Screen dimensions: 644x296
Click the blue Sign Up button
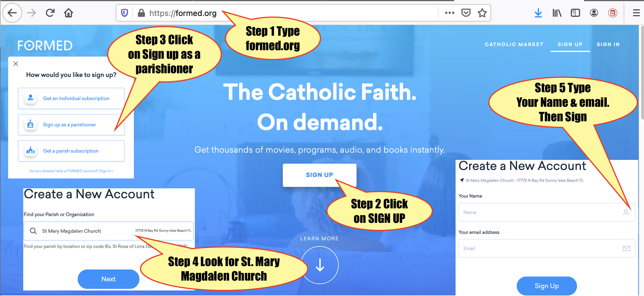click(x=547, y=286)
